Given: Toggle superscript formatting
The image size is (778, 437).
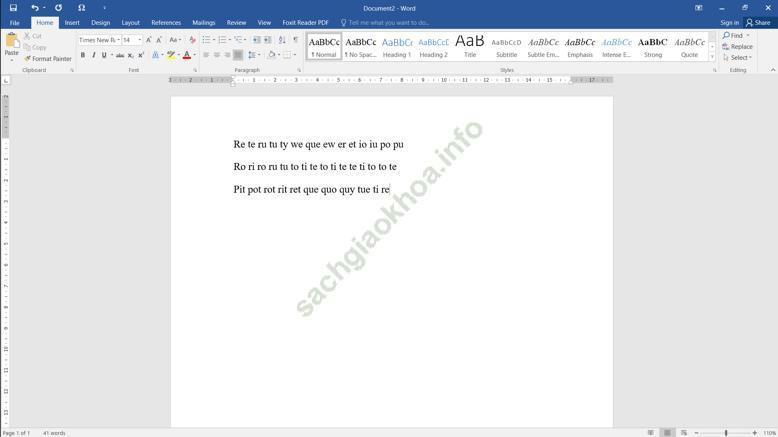Looking at the screenshot, I should tap(141, 55).
